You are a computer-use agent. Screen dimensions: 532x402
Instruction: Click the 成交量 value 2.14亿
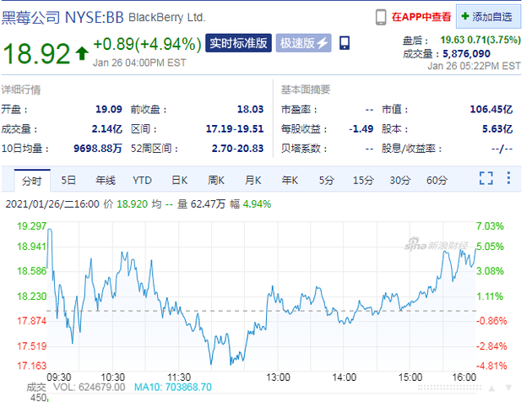[x=107, y=129]
